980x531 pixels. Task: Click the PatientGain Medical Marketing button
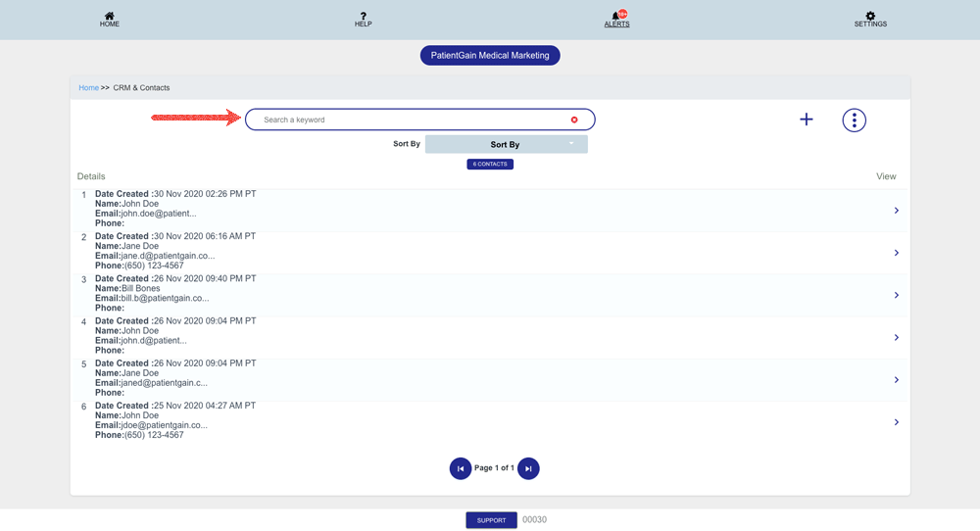490,56
